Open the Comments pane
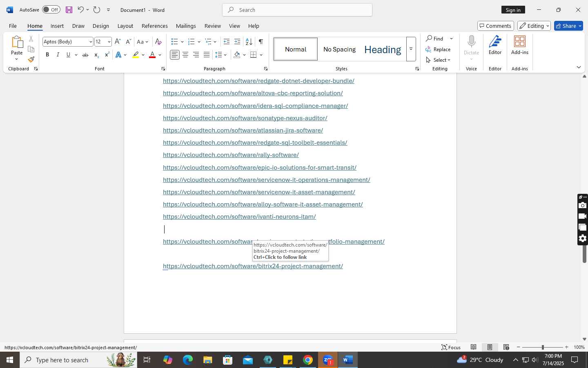 click(496, 26)
